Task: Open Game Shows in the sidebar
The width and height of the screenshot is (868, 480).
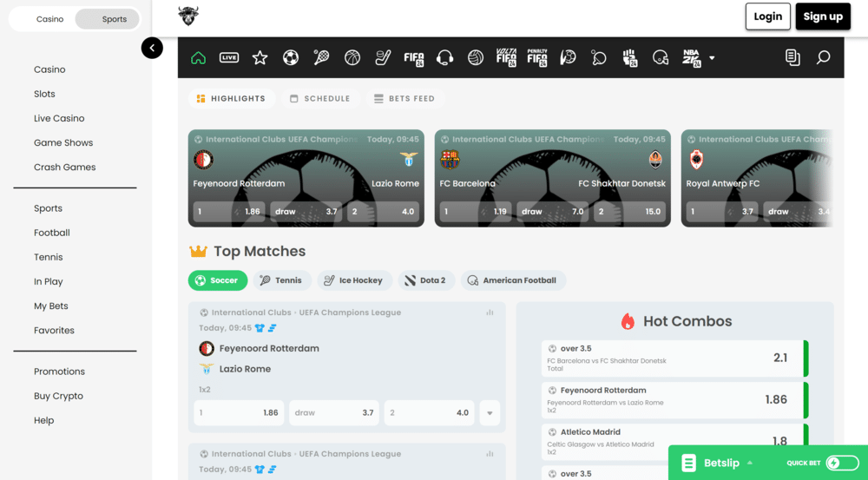Action: click(63, 142)
